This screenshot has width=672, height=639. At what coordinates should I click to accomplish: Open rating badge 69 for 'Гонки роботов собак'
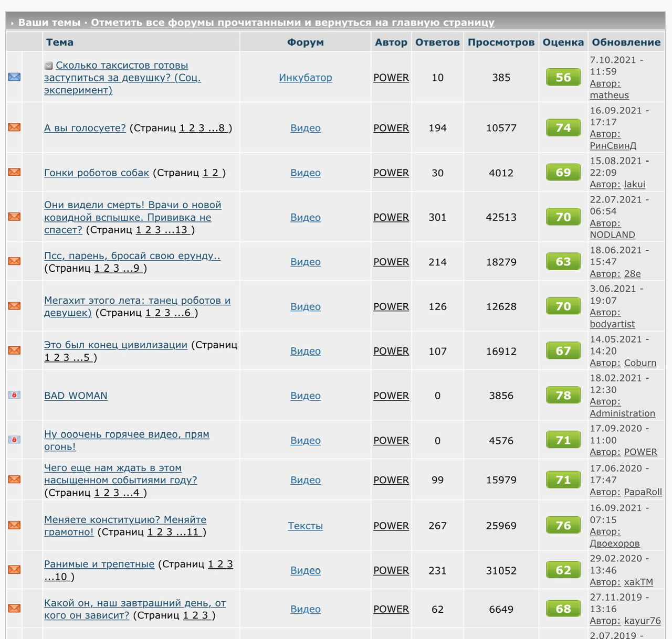(563, 173)
